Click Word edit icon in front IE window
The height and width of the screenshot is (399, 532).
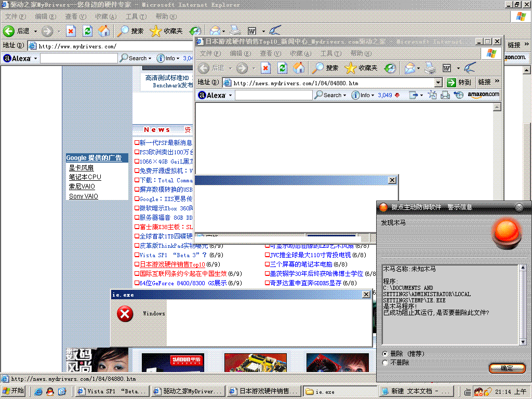(447, 68)
